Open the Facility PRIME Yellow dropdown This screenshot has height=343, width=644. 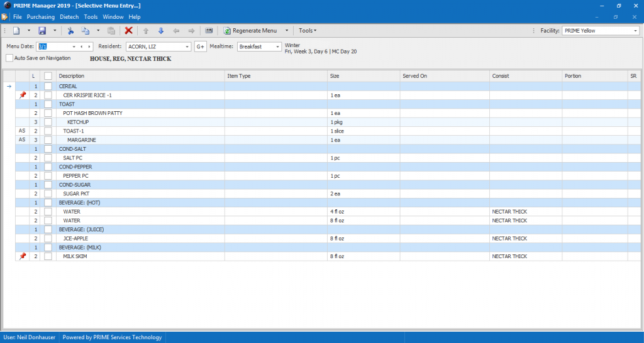[635, 30]
